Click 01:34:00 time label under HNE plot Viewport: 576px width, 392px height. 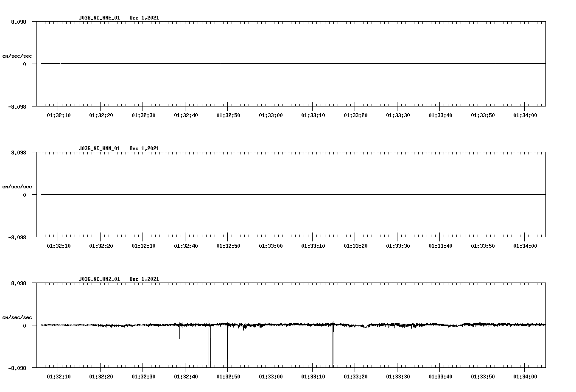tap(525, 115)
